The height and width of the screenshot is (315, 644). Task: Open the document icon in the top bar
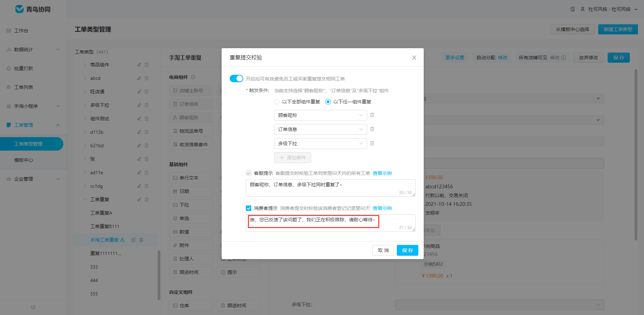572,9
